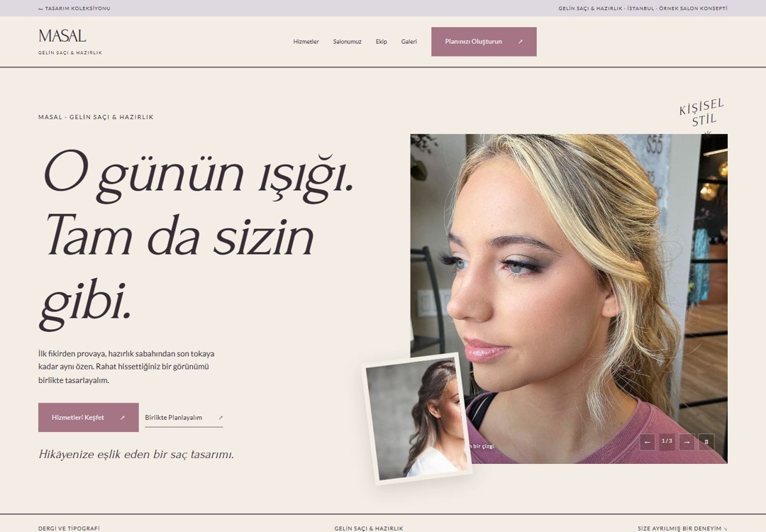Click the tagline Hikâyenize eşlik eden

pyautogui.click(x=136, y=454)
